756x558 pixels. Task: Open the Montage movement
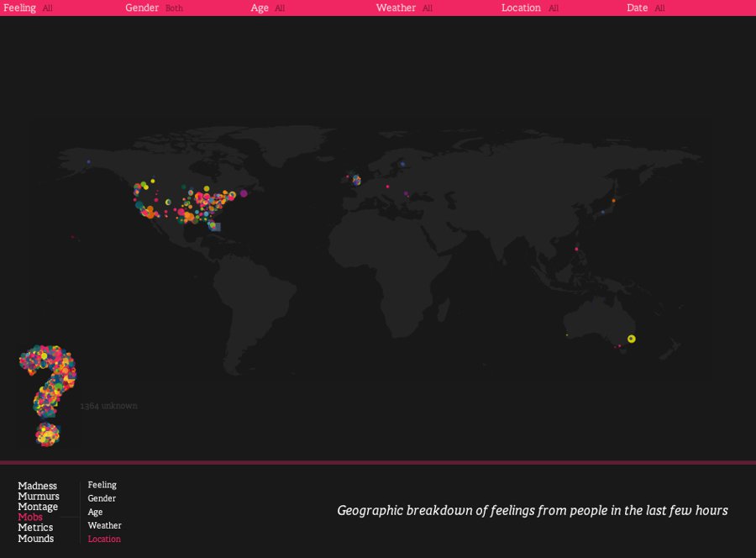(38, 507)
